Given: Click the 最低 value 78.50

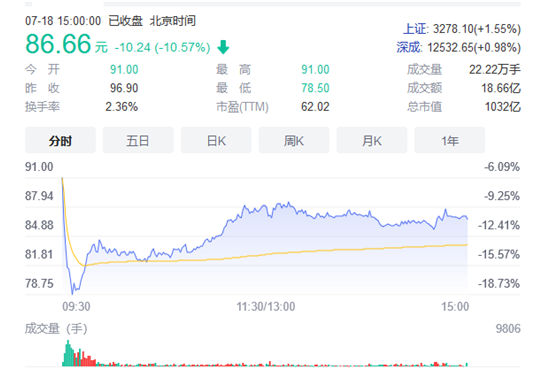Looking at the screenshot, I should tap(315, 88).
